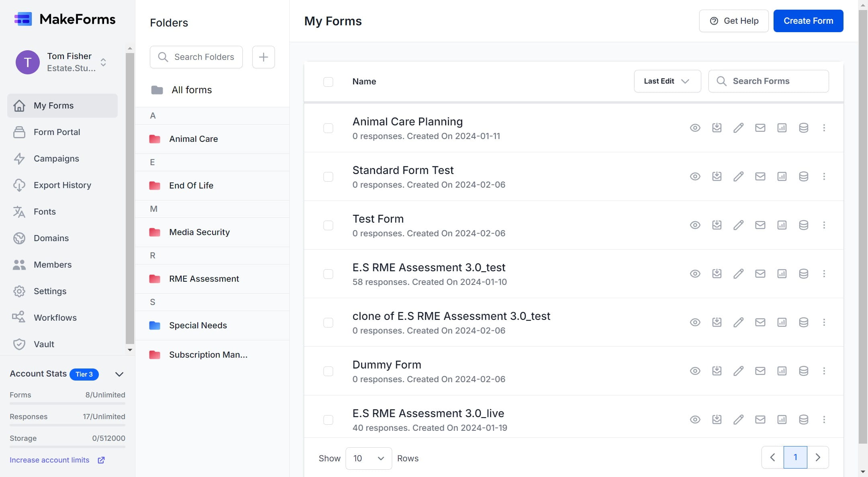Select all forms with the header checkbox
This screenshot has width=868, height=477.
328,82
